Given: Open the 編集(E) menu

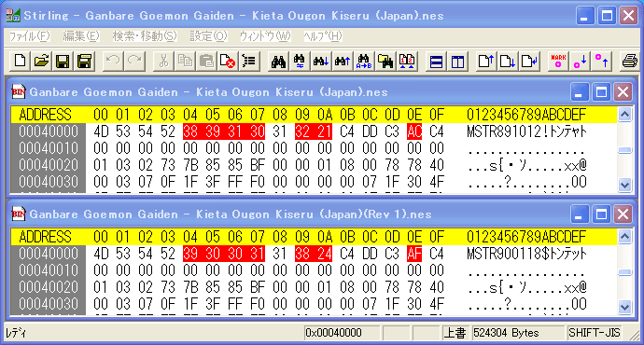Looking at the screenshot, I should coord(81,36).
